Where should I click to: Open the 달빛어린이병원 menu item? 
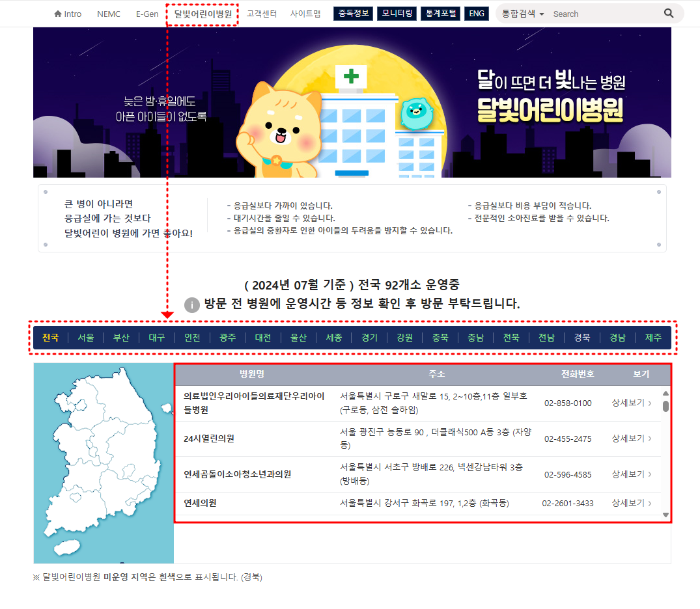click(x=202, y=13)
